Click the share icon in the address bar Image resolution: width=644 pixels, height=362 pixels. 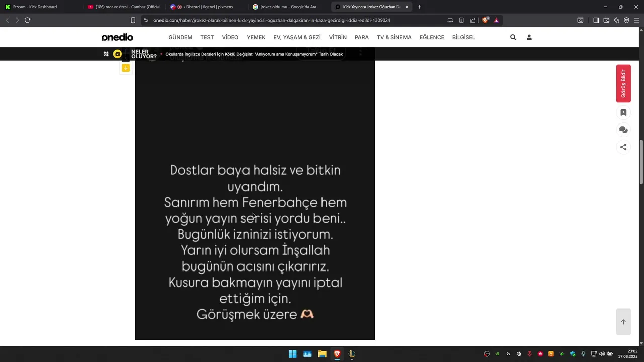pyautogui.click(x=473, y=20)
